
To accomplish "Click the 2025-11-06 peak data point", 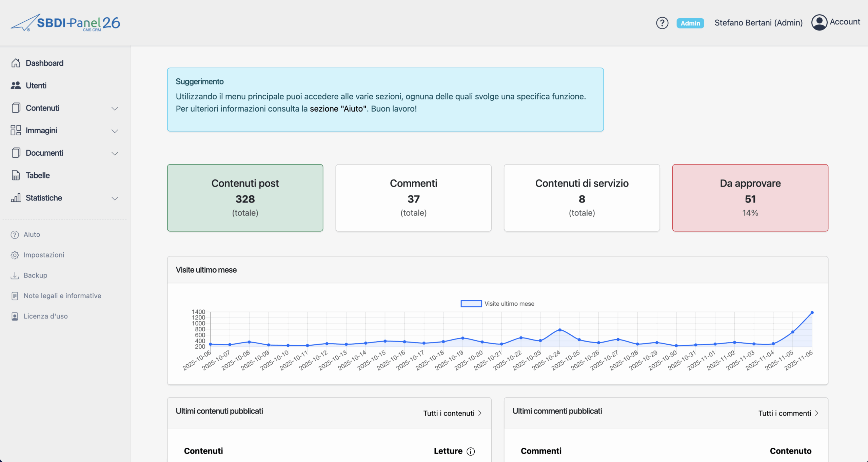I will click(812, 312).
